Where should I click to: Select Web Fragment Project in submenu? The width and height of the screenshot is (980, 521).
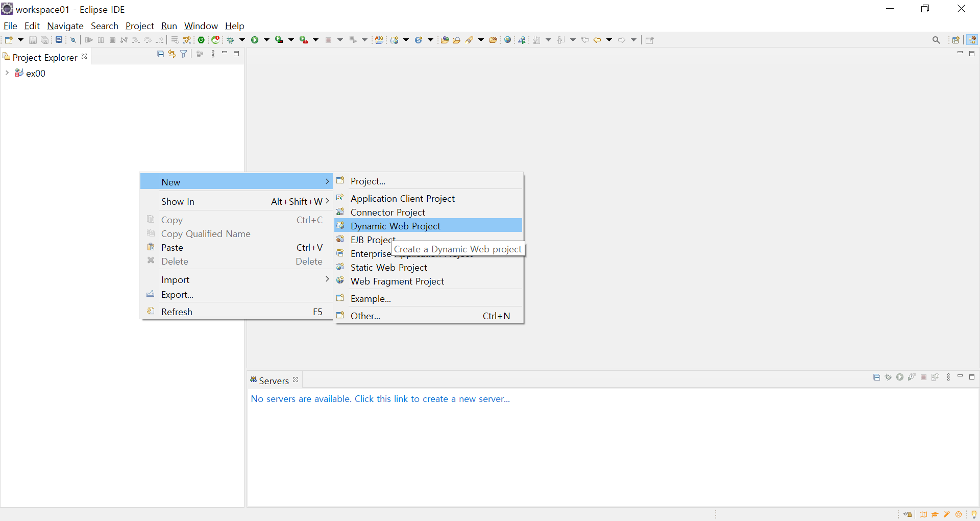[428, 281]
